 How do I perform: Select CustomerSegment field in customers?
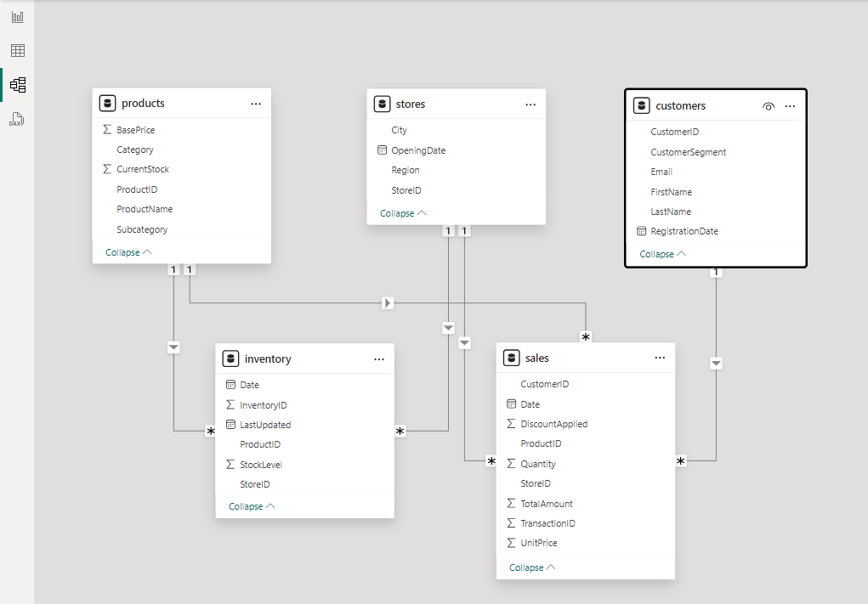pyautogui.click(x=688, y=152)
